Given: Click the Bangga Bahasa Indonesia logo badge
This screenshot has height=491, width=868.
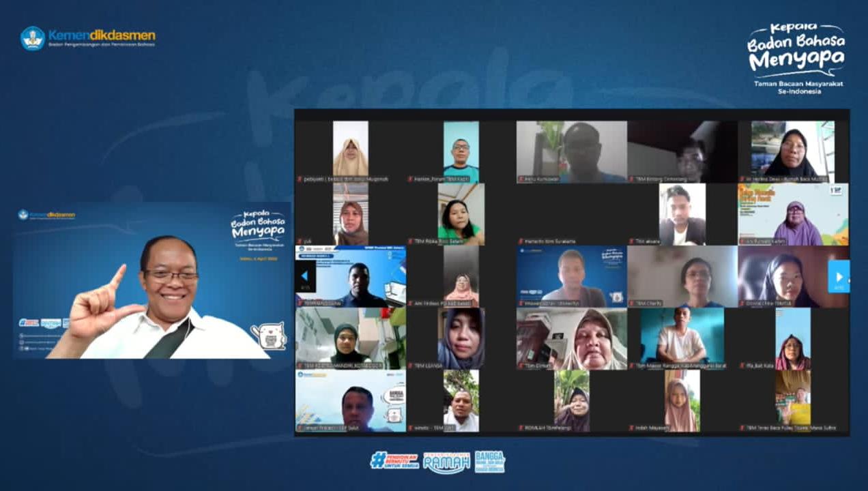Looking at the screenshot, I should [489, 461].
